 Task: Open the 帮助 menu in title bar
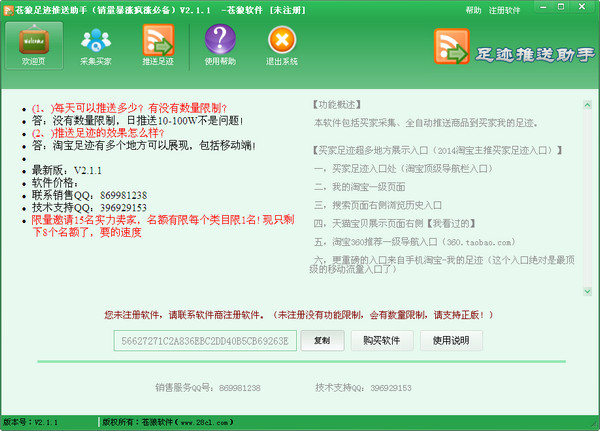pos(473,10)
